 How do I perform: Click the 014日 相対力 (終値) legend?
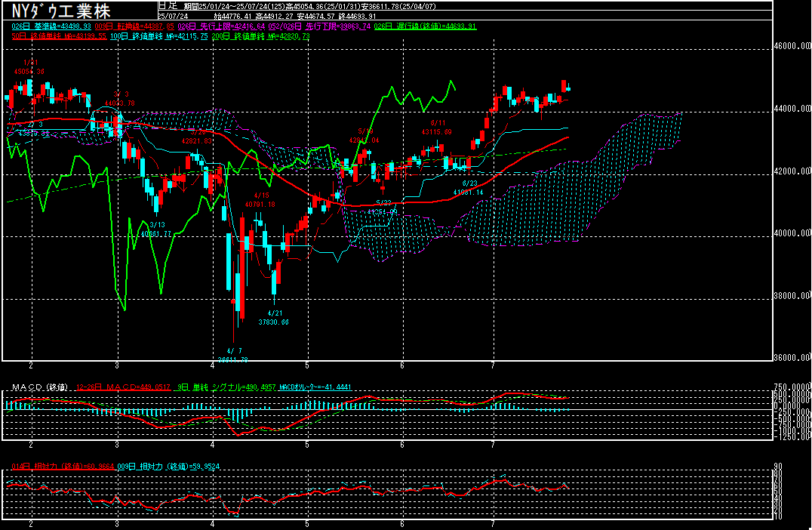[x=63, y=467]
